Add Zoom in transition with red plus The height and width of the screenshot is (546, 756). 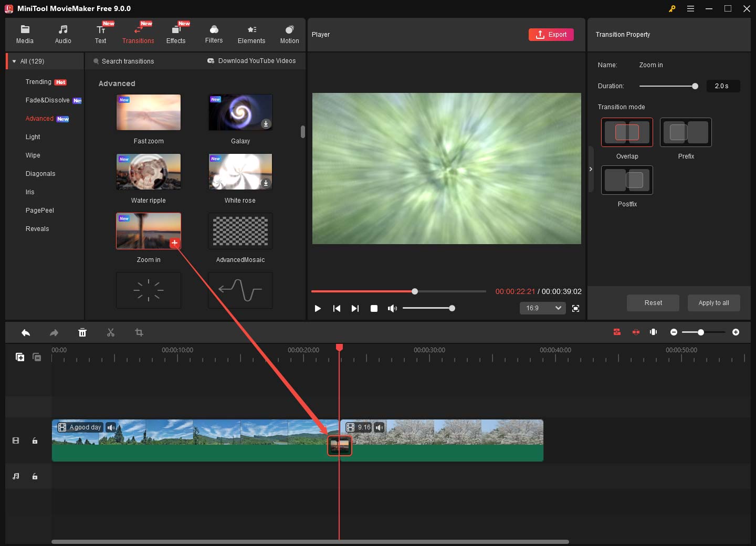click(x=174, y=243)
